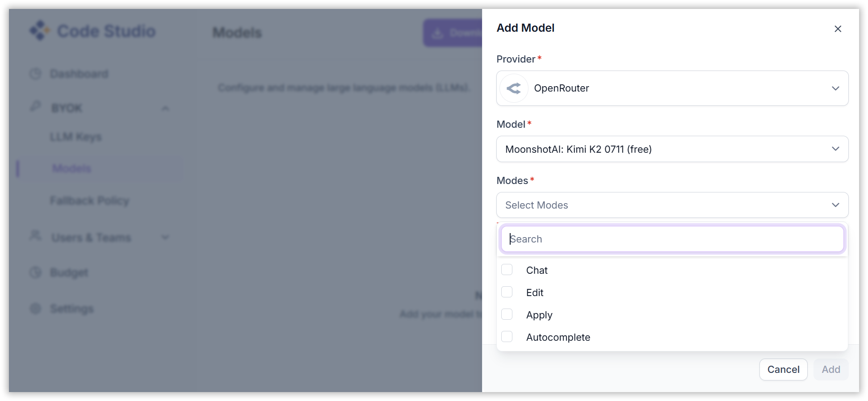
Task: Click the Dashboard clock icon in sidebar
Action: [35, 74]
